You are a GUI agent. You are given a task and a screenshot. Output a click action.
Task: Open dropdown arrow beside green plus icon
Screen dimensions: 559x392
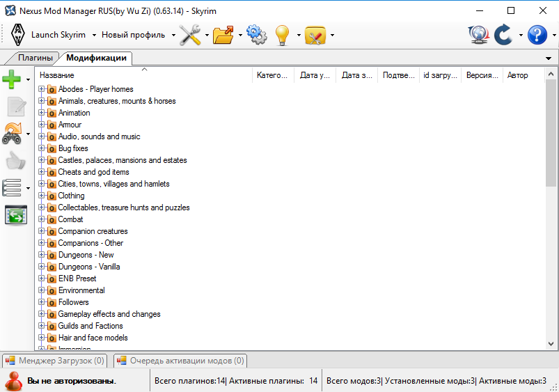(28, 79)
